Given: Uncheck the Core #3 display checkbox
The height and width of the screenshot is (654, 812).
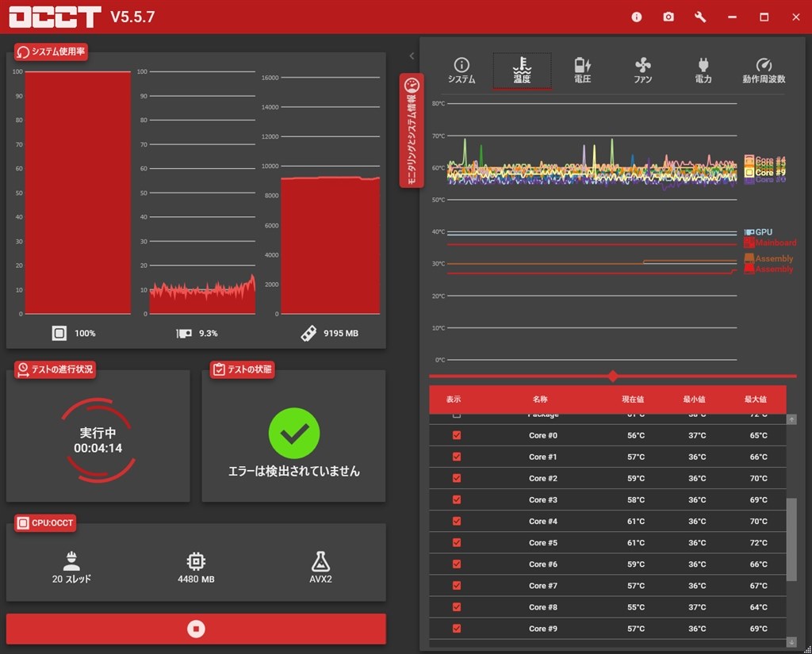Looking at the screenshot, I should 456,499.
